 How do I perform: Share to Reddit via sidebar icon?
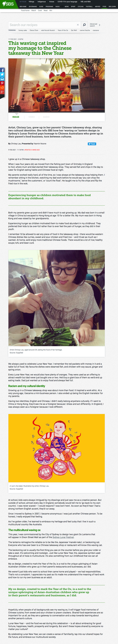(x=2, y=88)
